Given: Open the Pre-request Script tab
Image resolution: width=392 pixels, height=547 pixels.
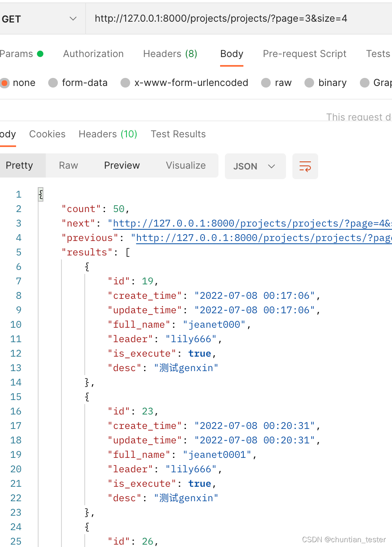Looking at the screenshot, I should [x=304, y=53].
